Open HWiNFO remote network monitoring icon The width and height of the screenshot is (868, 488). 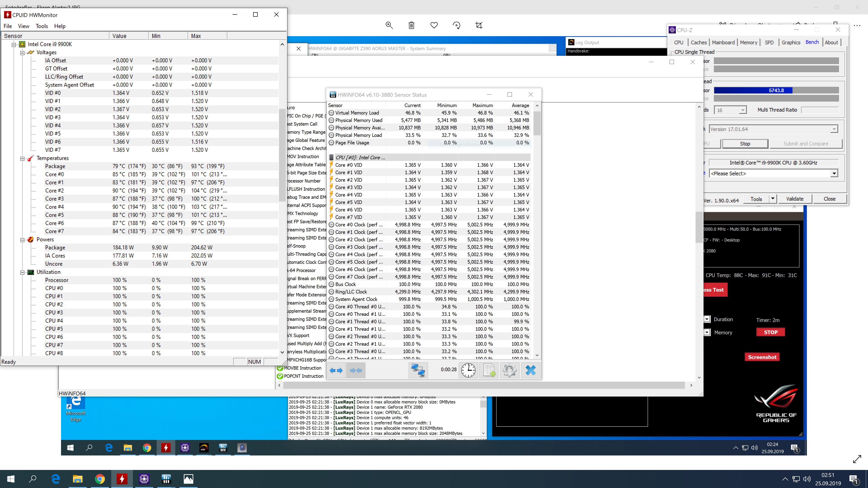(418, 371)
